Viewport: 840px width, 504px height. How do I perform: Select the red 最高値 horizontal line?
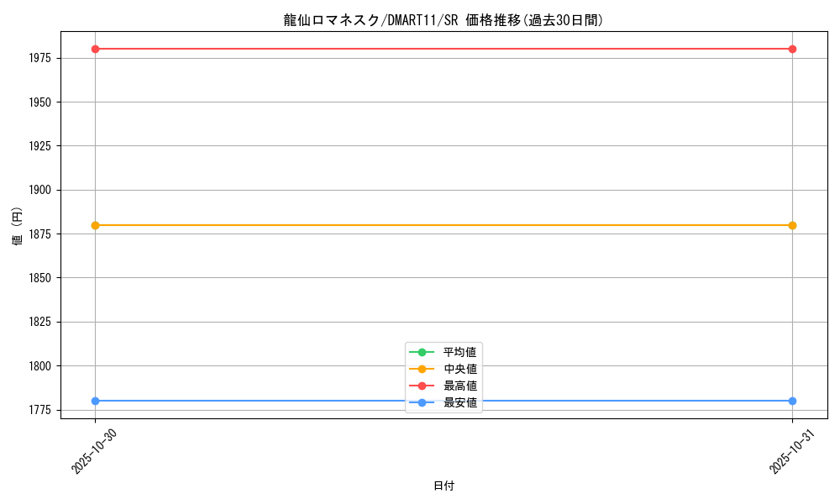(x=444, y=49)
